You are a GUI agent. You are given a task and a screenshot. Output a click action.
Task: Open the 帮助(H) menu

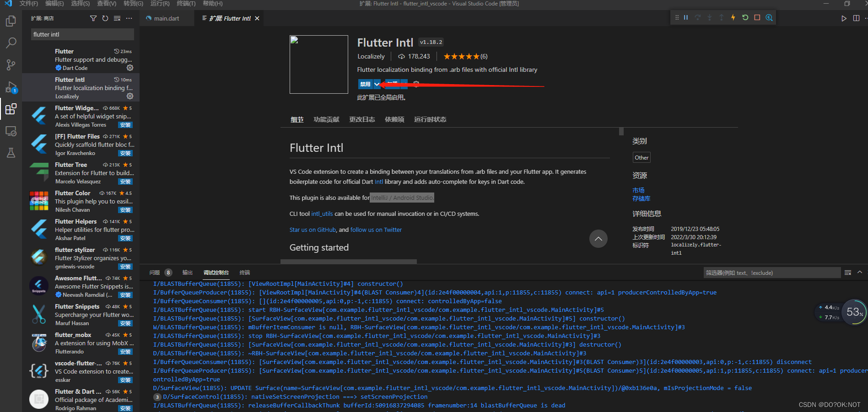[212, 4]
